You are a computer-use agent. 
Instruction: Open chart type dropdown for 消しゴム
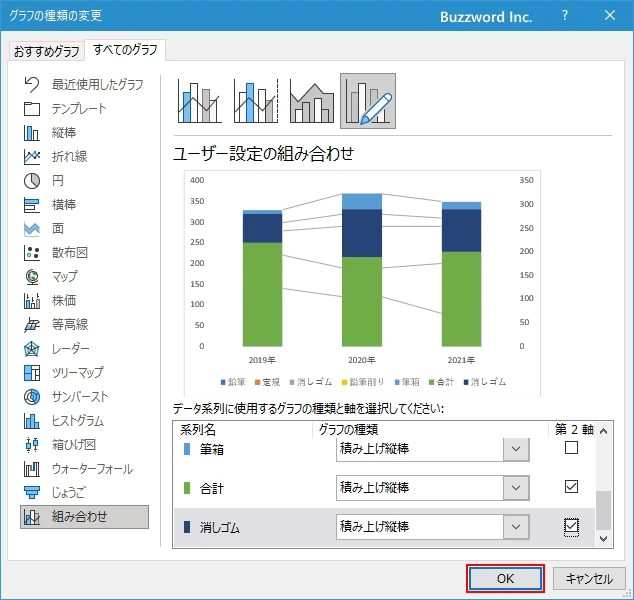point(516,526)
